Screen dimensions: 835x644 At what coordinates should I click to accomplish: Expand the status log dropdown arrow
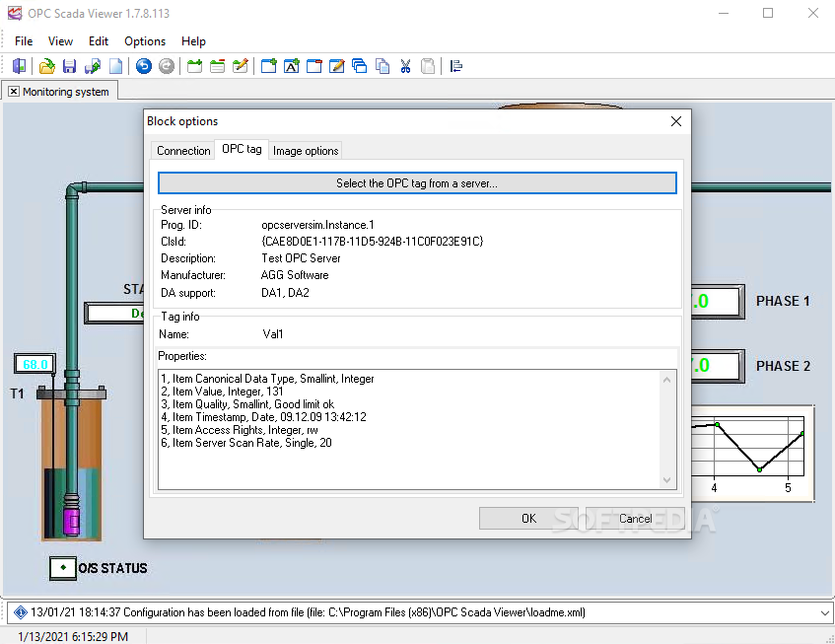tap(825, 613)
